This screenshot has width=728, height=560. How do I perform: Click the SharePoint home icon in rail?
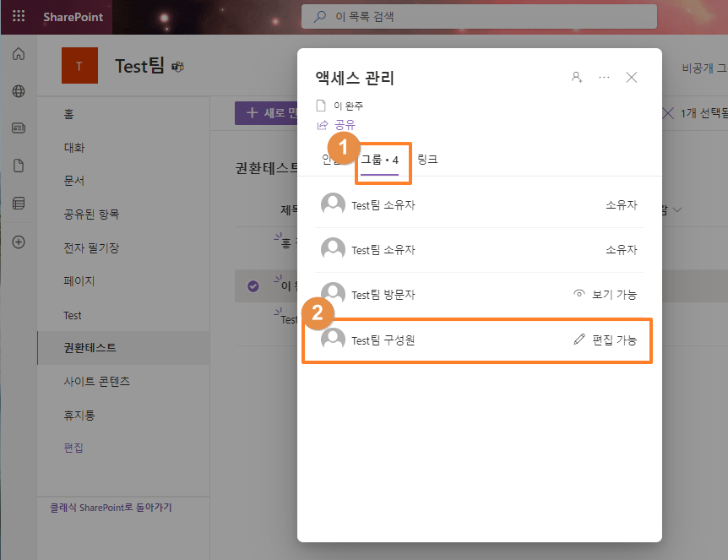19,54
